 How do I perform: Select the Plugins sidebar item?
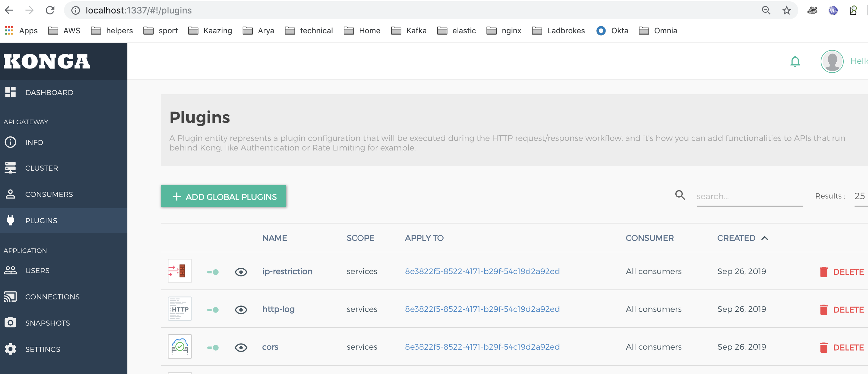64,221
